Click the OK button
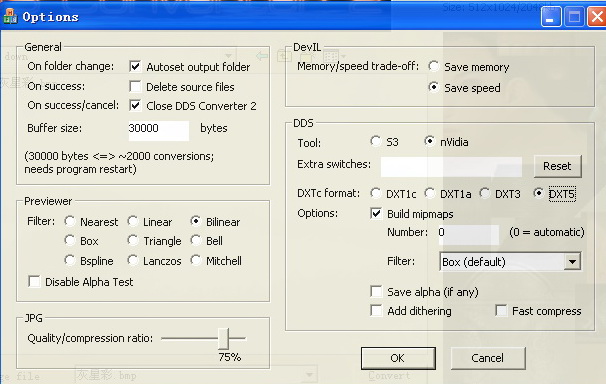 coord(398,358)
